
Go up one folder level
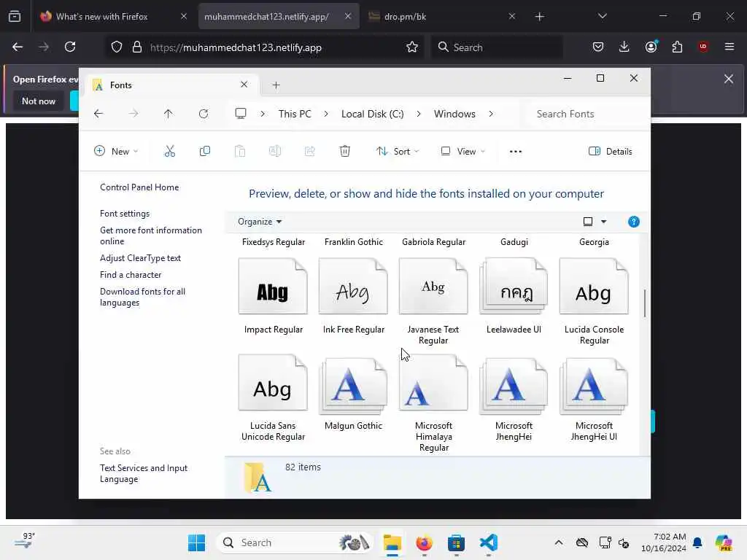coord(169,114)
